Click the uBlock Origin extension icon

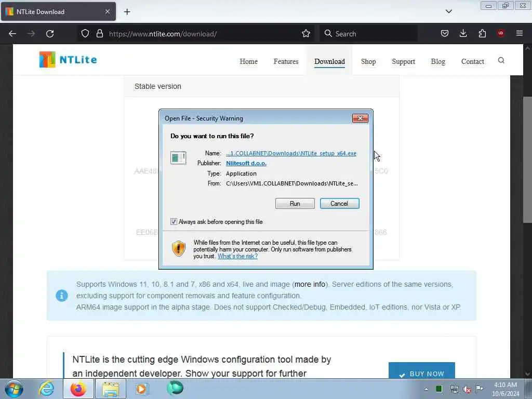pos(501,33)
